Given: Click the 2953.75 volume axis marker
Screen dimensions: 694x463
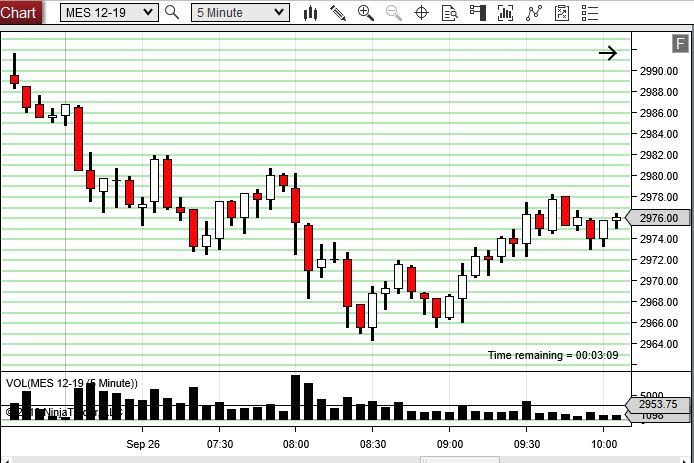Looking at the screenshot, I should point(658,404).
